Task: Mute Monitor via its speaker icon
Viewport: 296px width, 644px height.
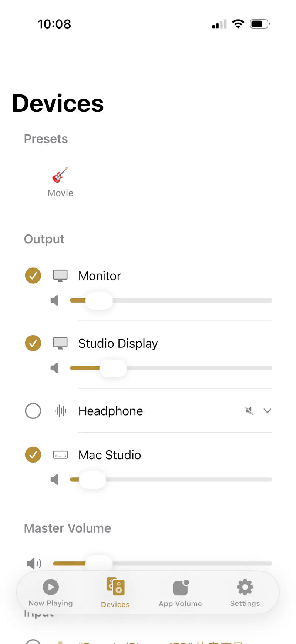Action: pyautogui.click(x=55, y=300)
